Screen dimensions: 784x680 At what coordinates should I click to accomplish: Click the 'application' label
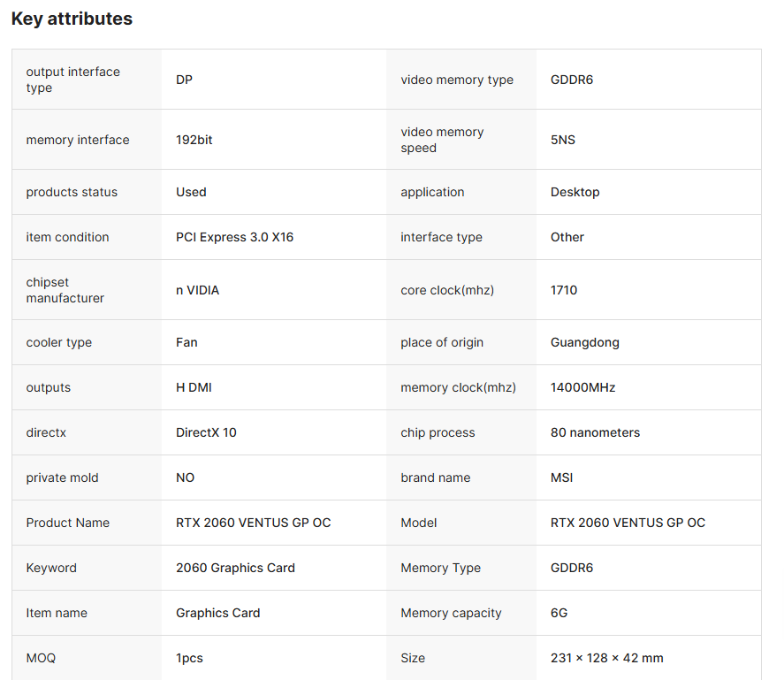pos(432,192)
